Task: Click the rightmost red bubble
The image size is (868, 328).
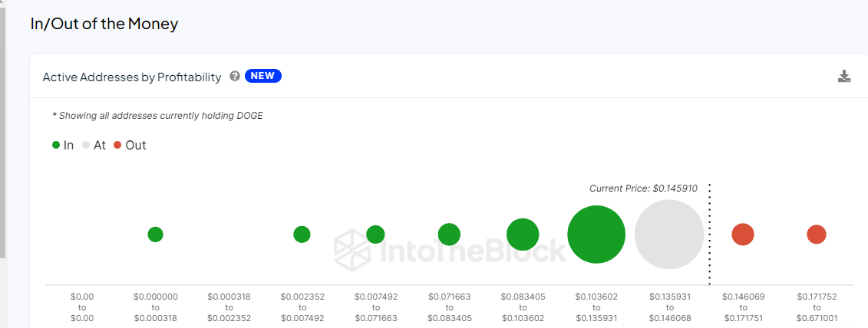Action: click(x=817, y=235)
